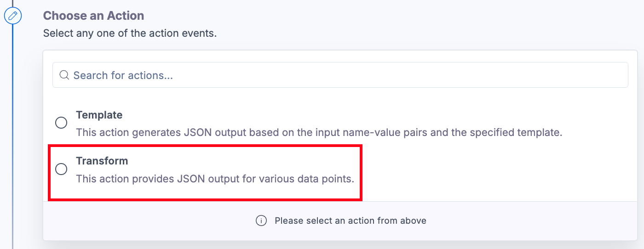The width and height of the screenshot is (644, 249).
Task: Click the Template action description text
Action: click(x=319, y=133)
